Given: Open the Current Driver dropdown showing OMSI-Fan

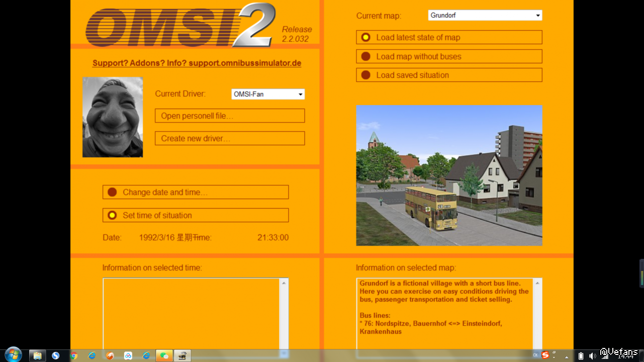Looking at the screenshot, I should (268, 94).
